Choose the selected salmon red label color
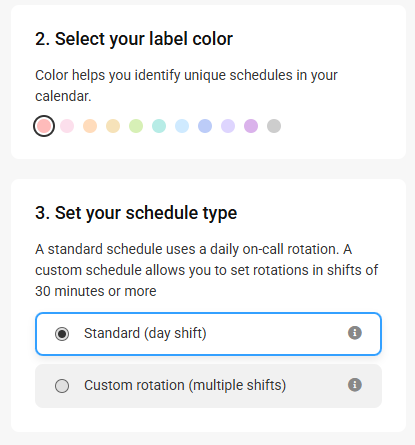The width and height of the screenshot is (415, 445). click(44, 126)
